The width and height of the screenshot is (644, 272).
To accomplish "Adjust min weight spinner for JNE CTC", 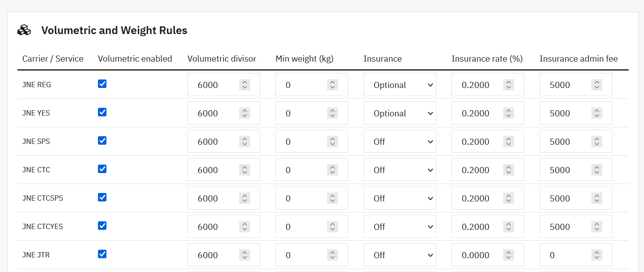I will (332, 170).
